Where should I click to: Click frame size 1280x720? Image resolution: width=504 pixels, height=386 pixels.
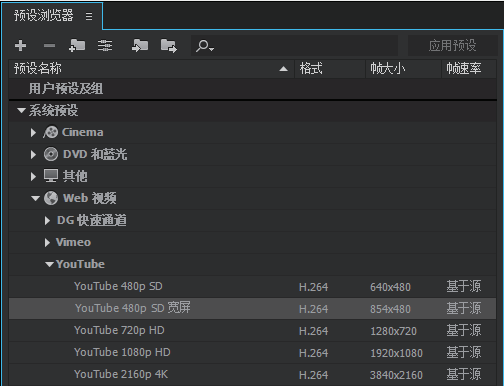tap(393, 331)
